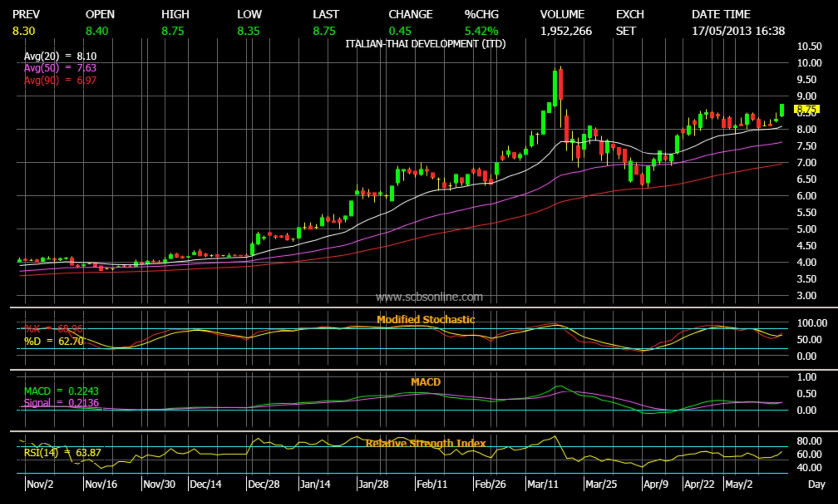
Task: Click the timestamp 17/05/2013 16:38
Action: point(738,31)
